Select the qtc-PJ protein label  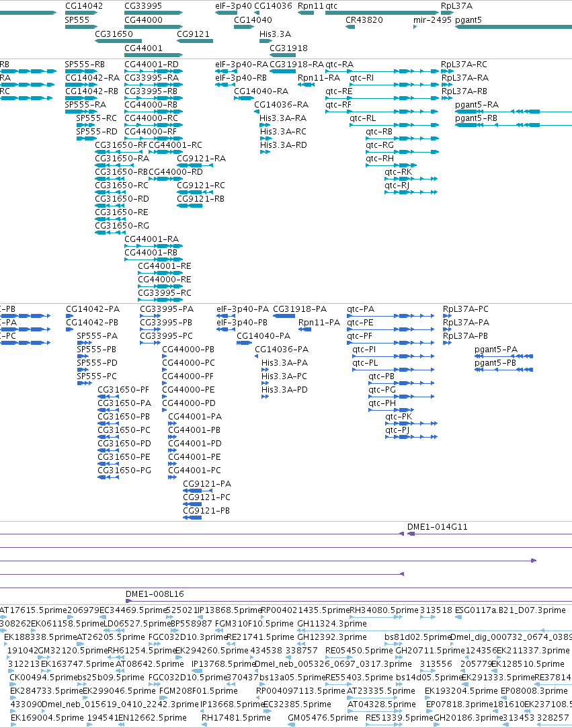click(x=397, y=430)
